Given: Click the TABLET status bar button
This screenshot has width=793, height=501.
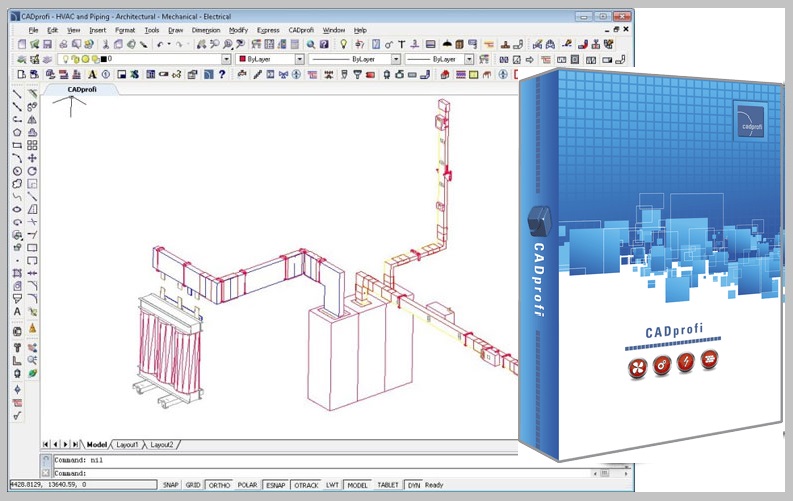Looking at the screenshot, I should click(388, 485).
